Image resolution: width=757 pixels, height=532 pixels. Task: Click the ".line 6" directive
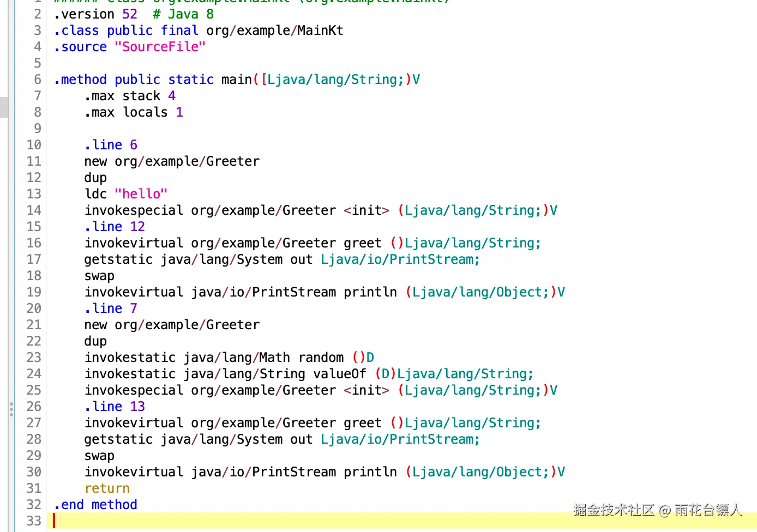[x=111, y=145]
